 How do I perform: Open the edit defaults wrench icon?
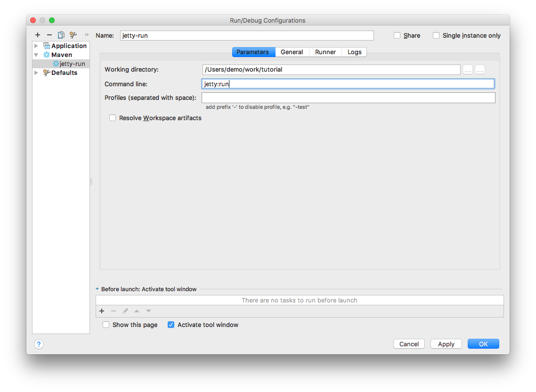click(x=73, y=35)
